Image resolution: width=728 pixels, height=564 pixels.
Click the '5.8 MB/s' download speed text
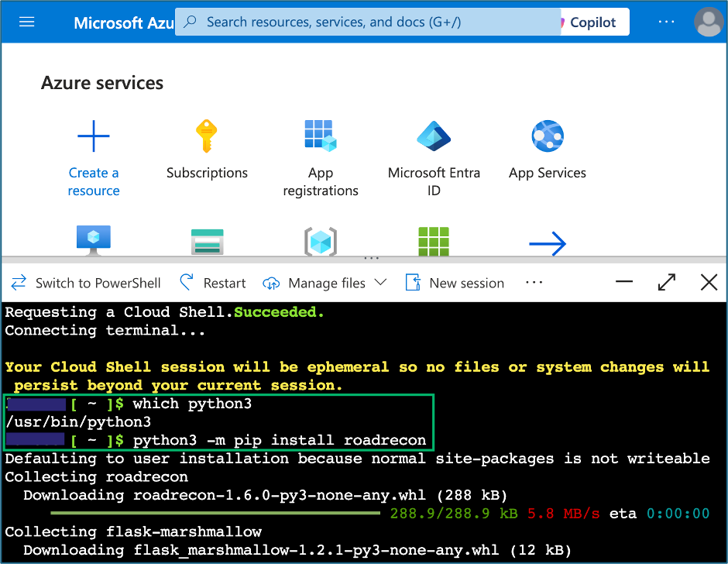tap(563, 514)
